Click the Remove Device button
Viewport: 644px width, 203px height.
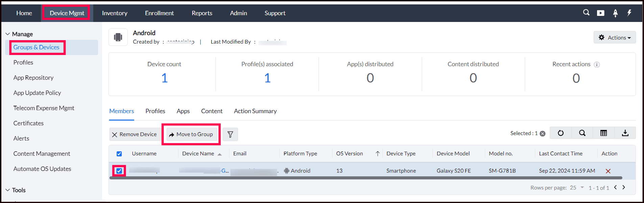(134, 134)
